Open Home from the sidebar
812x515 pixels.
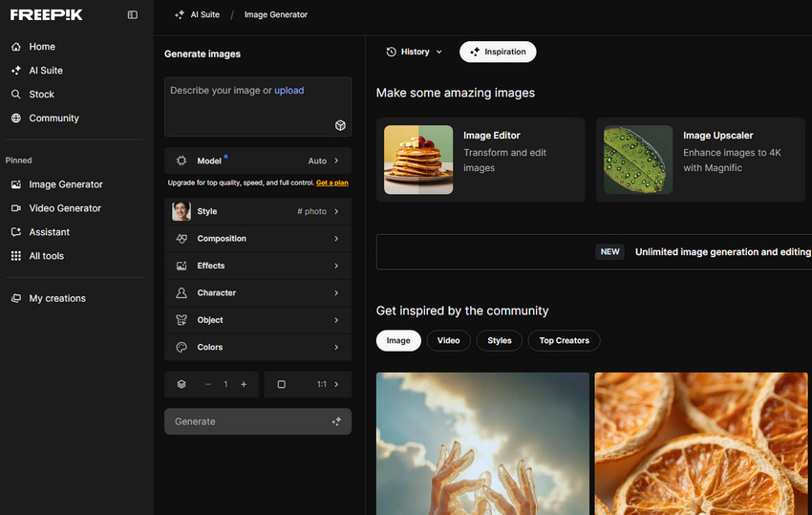(x=42, y=47)
